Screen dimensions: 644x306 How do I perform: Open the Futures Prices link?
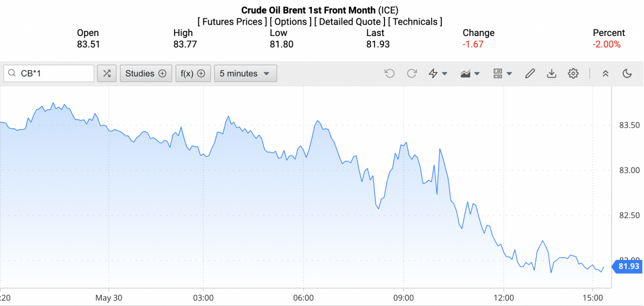(232, 22)
